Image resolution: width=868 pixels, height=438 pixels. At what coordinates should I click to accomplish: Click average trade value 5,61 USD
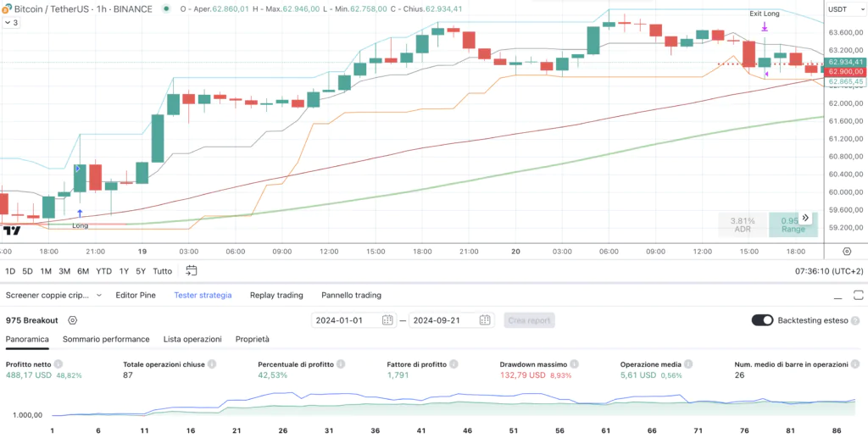click(x=638, y=375)
